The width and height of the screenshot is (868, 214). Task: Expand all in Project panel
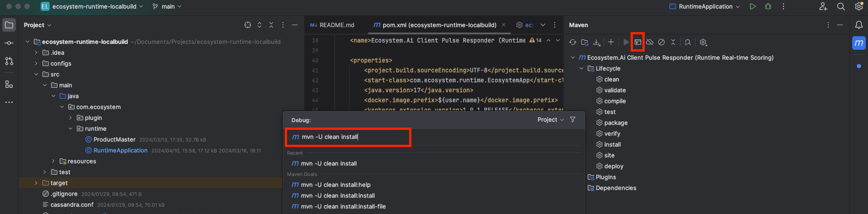259,25
